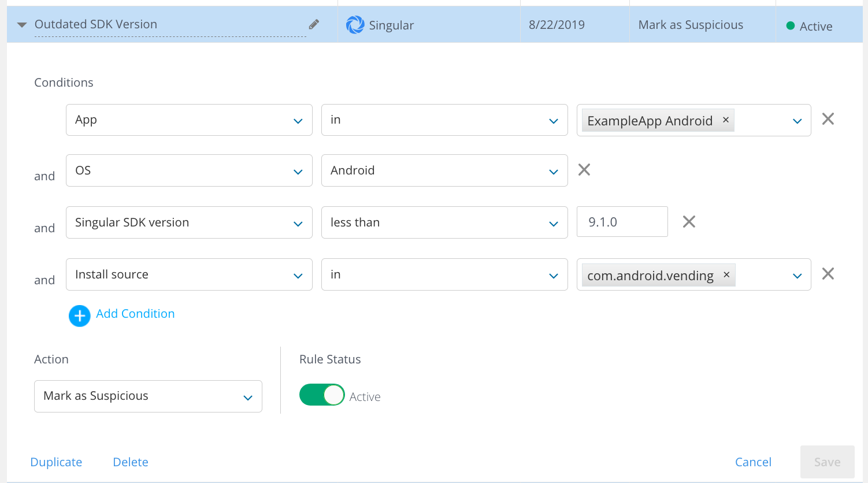The height and width of the screenshot is (483, 868).
Task: Click the Outdated SDK Version rule name
Action: [96, 24]
